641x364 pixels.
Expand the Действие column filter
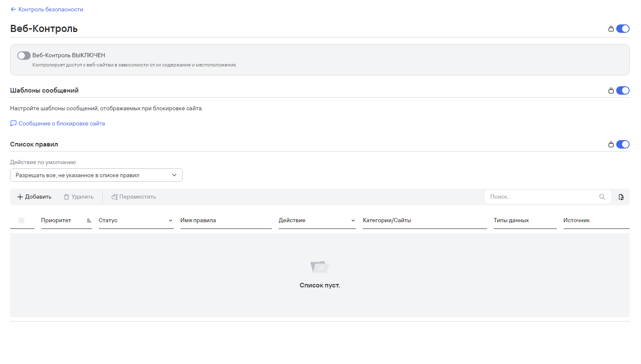tap(353, 221)
